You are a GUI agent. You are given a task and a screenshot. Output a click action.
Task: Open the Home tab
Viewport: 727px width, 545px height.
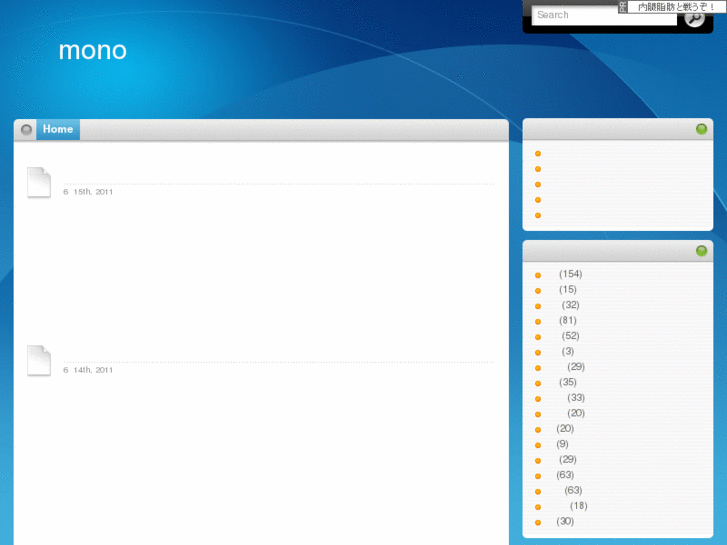pos(58,129)
